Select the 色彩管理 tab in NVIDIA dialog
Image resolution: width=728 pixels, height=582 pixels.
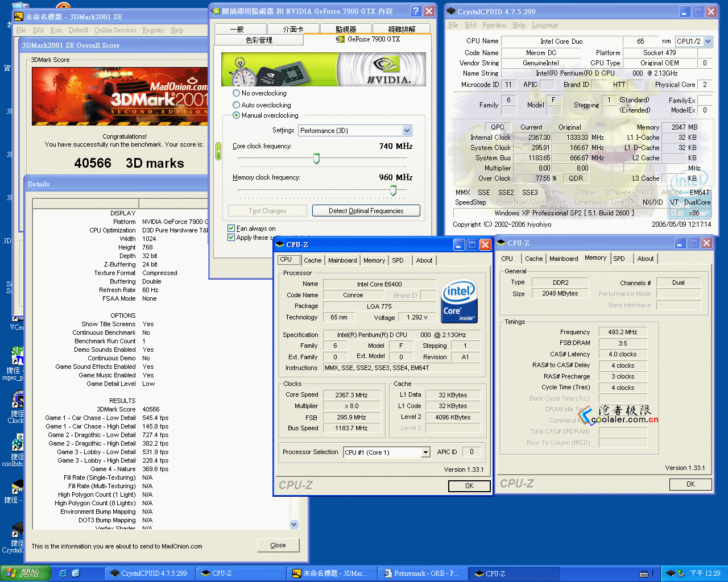[x=259, y=40]
